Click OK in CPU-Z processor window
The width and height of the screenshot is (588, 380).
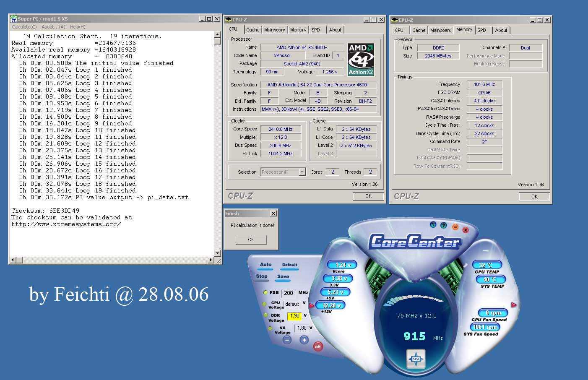click(x=368, y=196)
